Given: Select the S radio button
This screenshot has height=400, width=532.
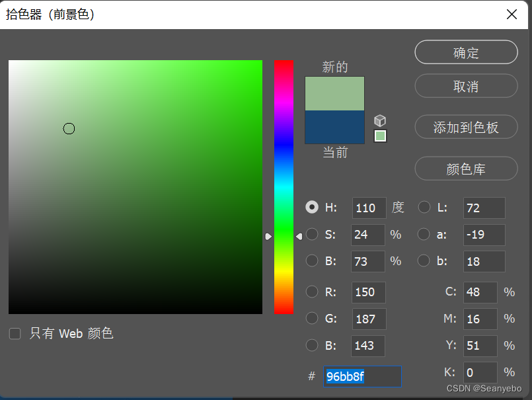Looking at the screenshot, I should point(312,234).
